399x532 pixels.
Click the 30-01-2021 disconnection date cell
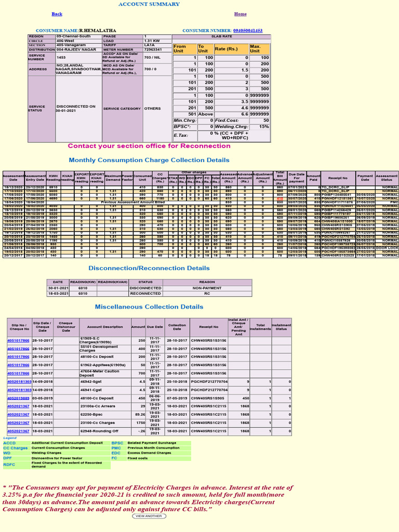pos(58,288)
